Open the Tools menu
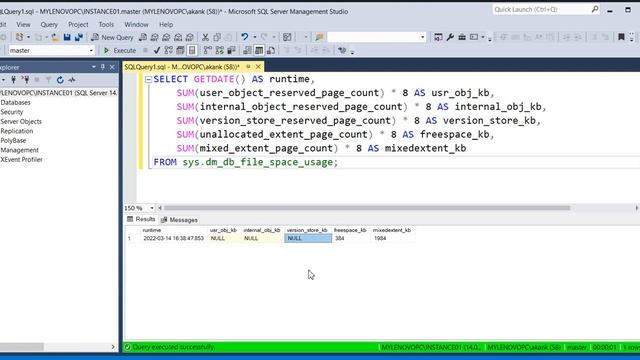 [106, 24]
